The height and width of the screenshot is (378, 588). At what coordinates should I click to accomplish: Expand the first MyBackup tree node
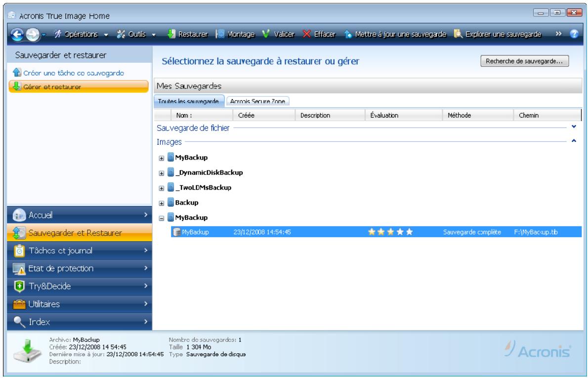click(x=162, y=158)
